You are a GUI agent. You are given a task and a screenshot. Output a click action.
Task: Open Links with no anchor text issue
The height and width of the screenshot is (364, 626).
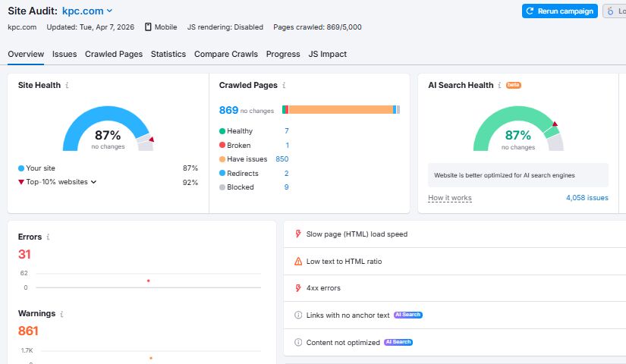click(x=348, y=315)
